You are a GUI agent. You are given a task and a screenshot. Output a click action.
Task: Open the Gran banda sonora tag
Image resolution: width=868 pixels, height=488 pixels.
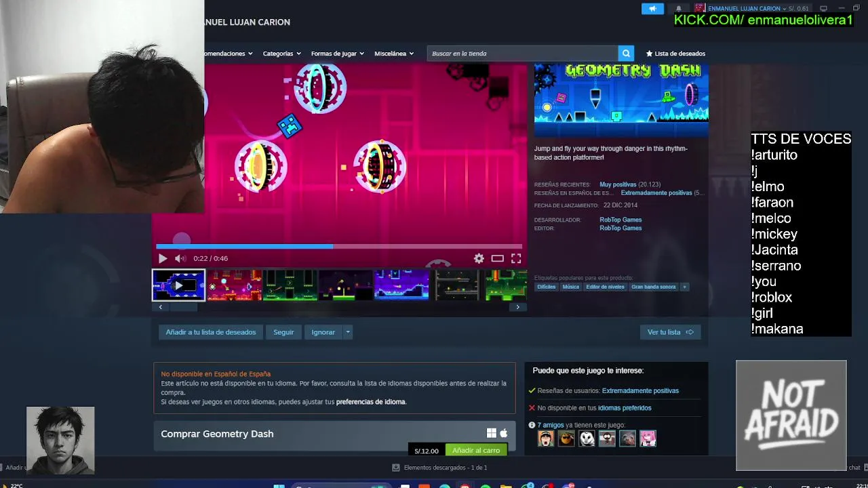click(654, 287)
